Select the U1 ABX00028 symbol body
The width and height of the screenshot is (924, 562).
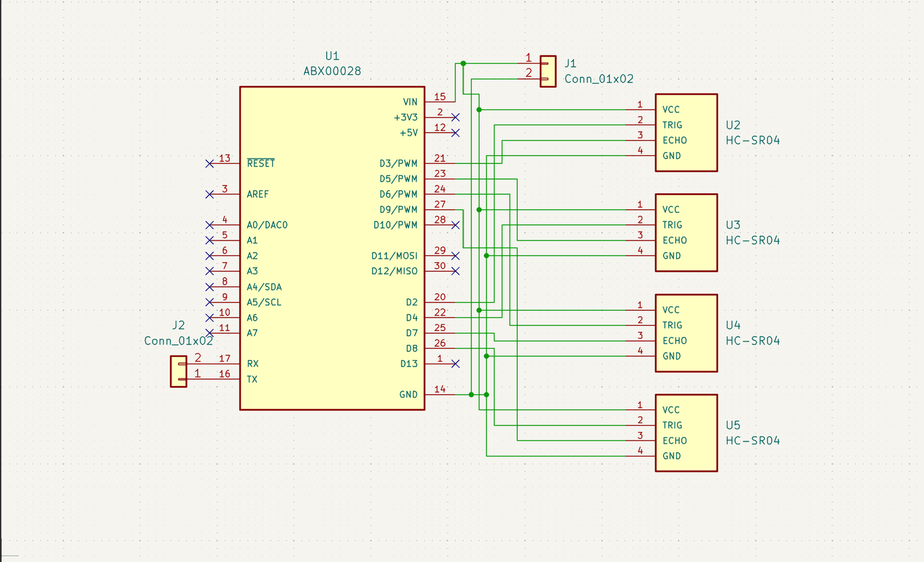coord(332,248)
